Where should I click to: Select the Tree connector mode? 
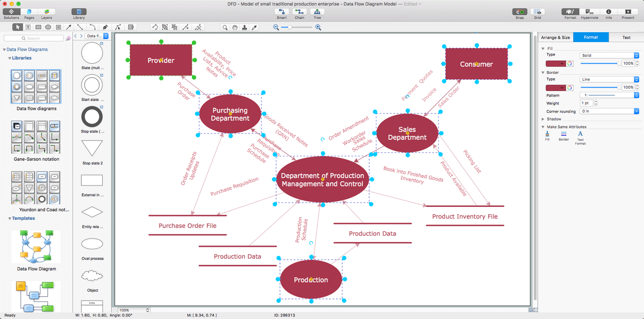tap(317, 14)
